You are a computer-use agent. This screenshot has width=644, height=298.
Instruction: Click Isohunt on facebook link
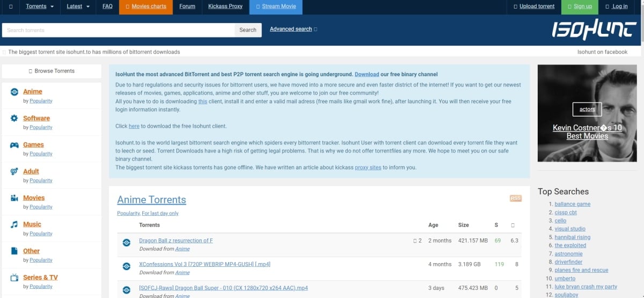point(602,52)
